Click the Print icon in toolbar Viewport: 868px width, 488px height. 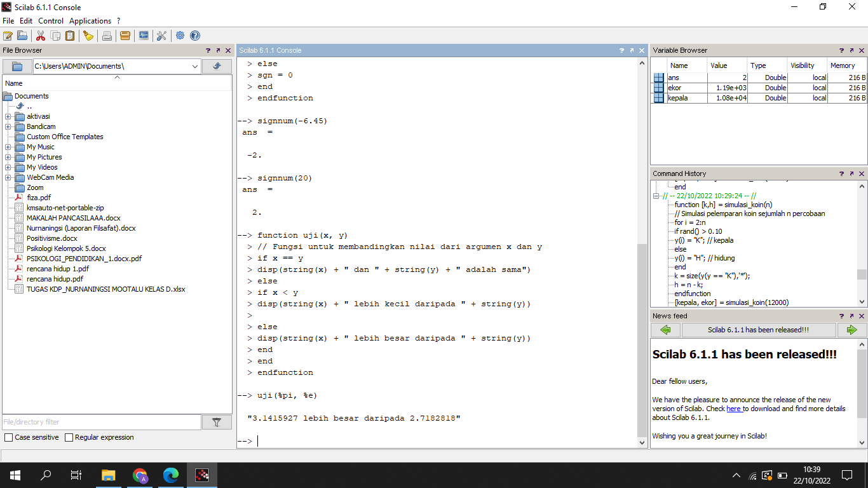pyautogui.click(x=107, y=36)
